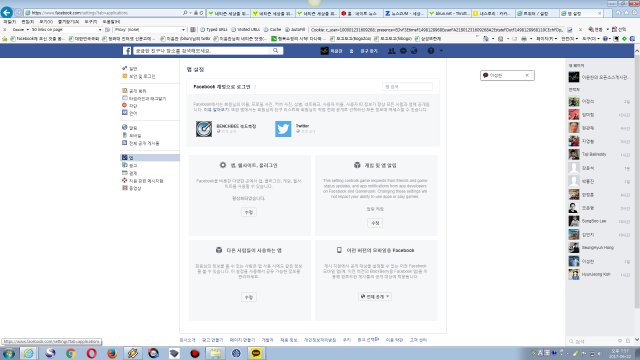Screen dimensions: 640x360
Task: Click the app search field
Action: pos(407,87)
